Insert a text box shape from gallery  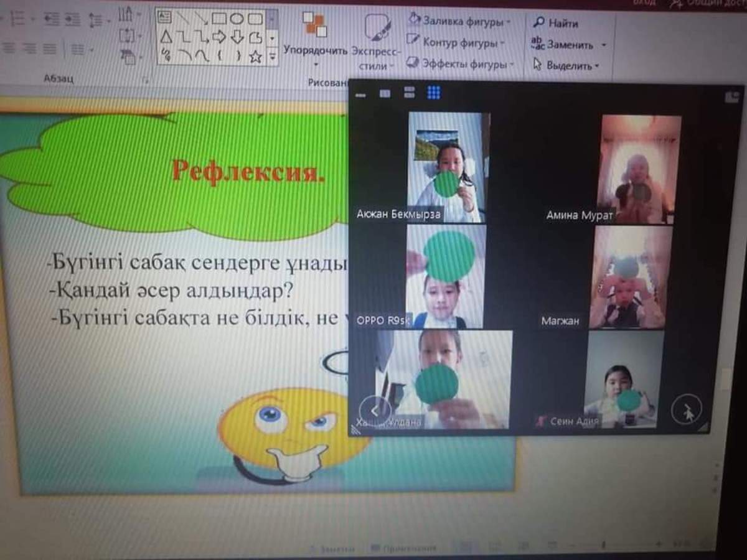tap(164, 17)
